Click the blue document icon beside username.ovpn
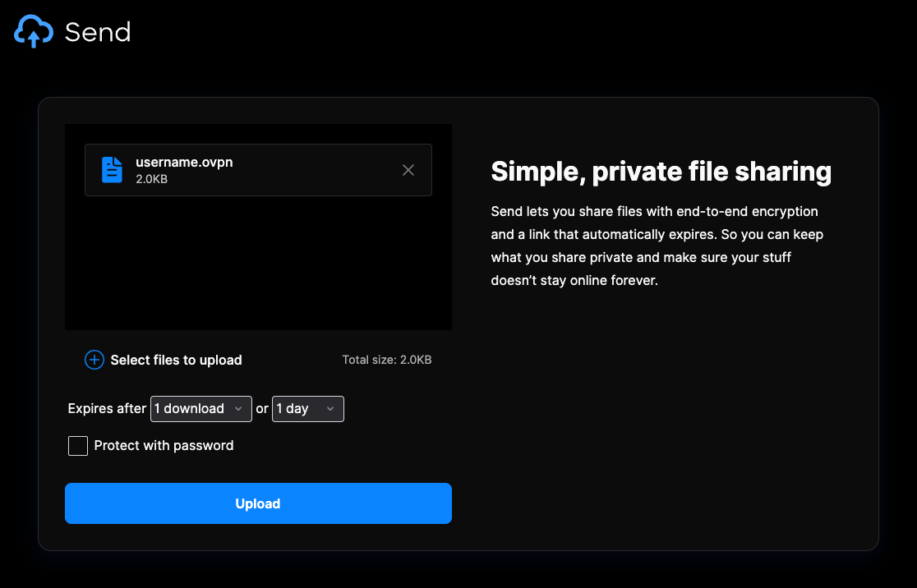The image size is (917, 588). point(111,169)
